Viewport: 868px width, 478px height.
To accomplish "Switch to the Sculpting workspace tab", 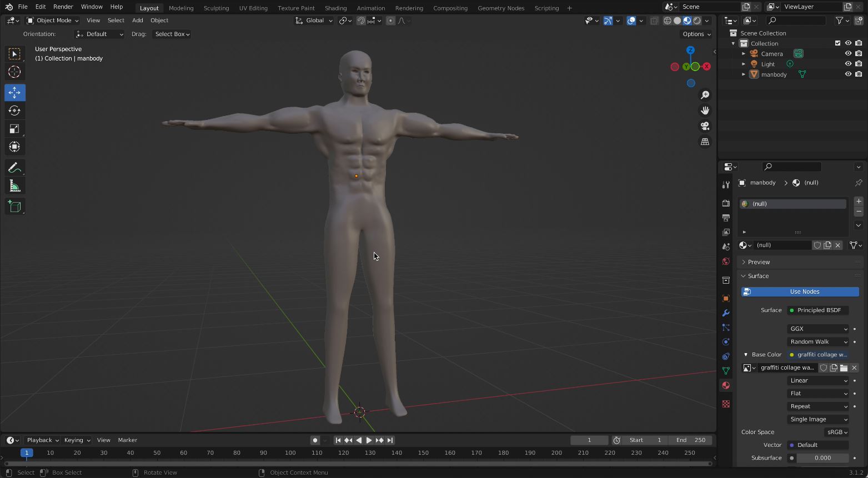I will (216, 8).
